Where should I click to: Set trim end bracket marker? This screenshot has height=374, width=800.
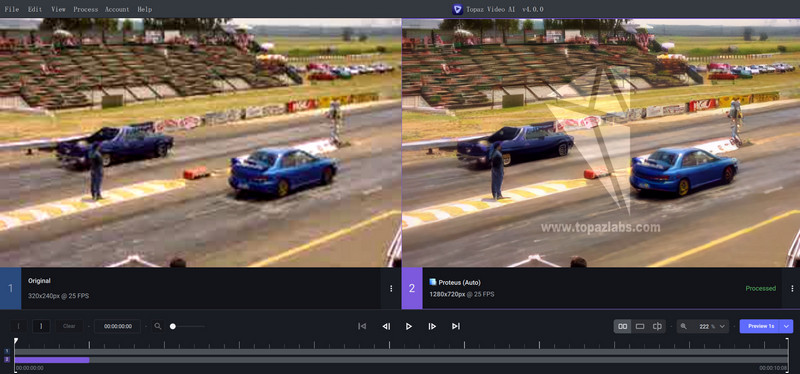(41, 326)
